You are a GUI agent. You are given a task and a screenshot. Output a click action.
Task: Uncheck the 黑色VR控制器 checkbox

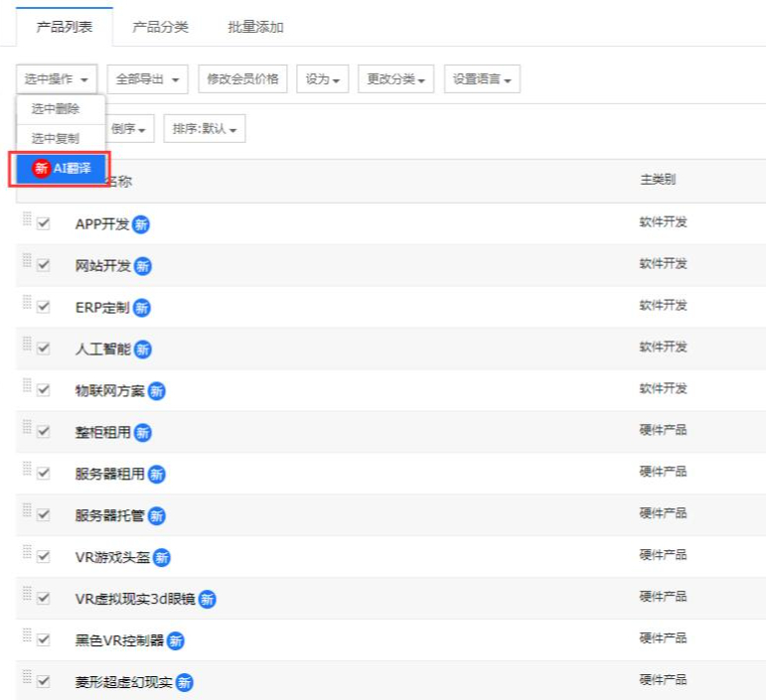click(44, 639)
